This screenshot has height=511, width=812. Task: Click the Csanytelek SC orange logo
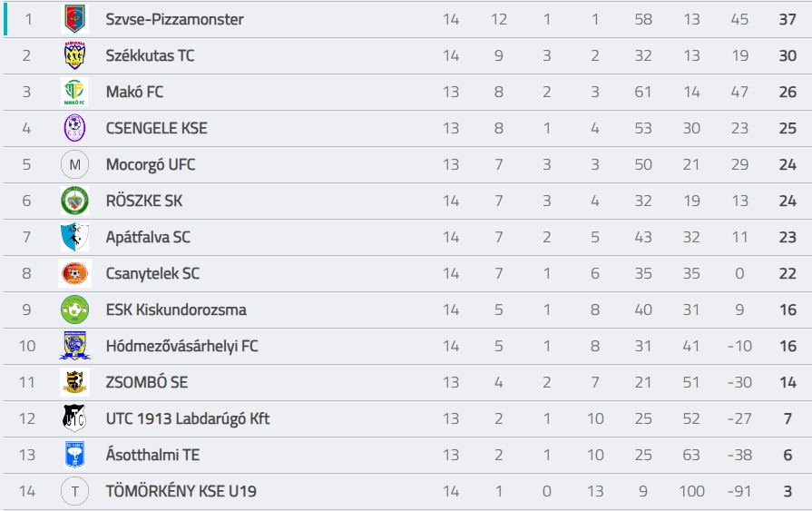coord(74,273)
